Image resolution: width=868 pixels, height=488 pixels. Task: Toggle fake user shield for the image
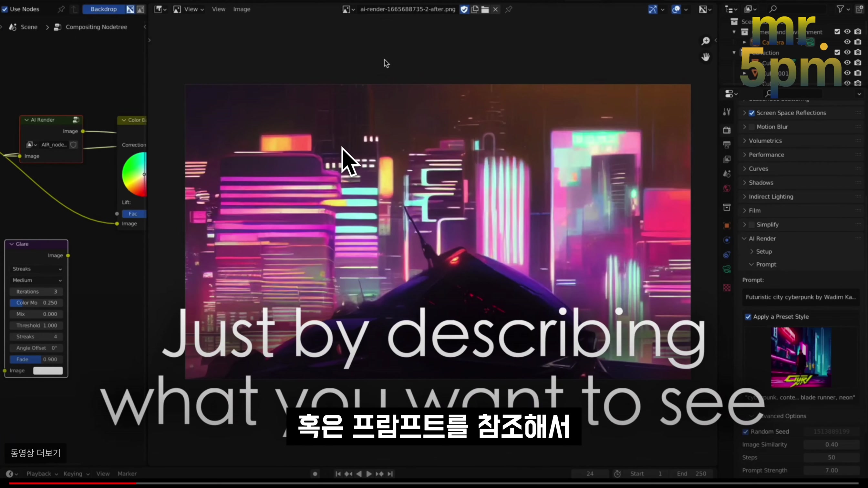click(464, 9)
